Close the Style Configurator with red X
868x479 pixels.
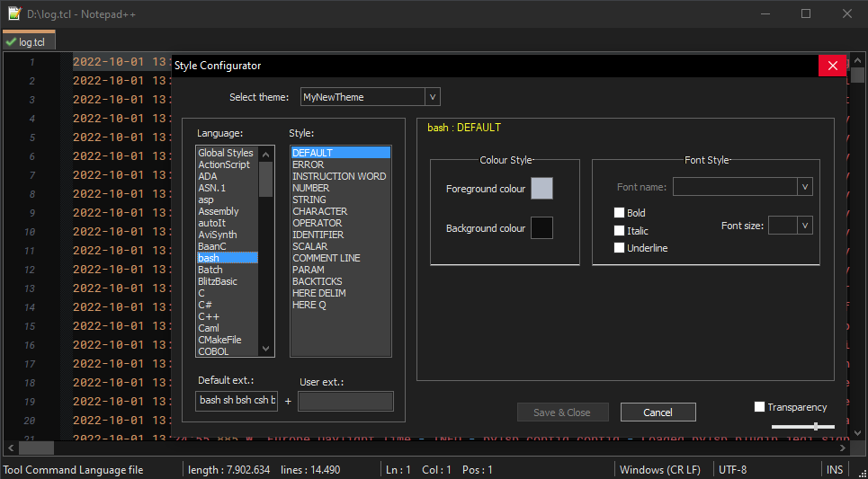tap(833, 66)
